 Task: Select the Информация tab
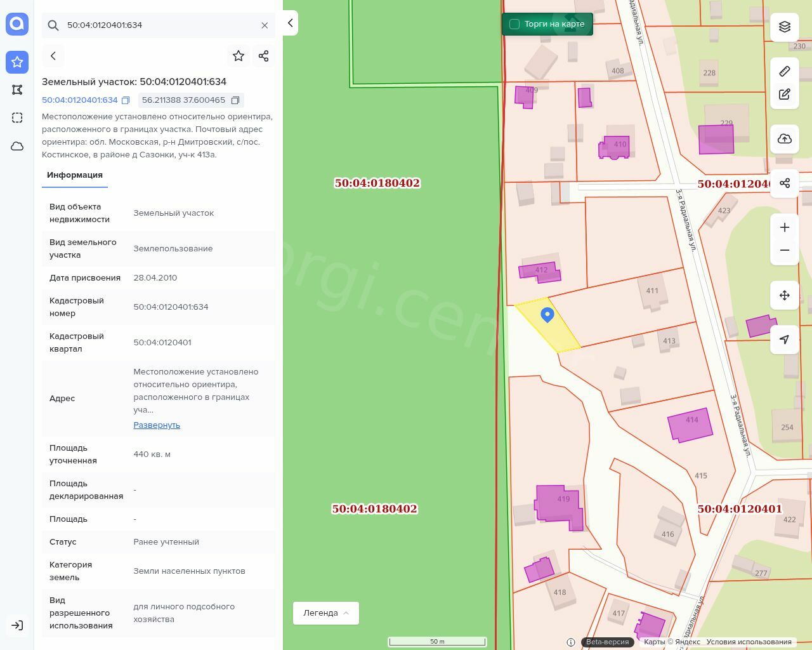point(75,175)
